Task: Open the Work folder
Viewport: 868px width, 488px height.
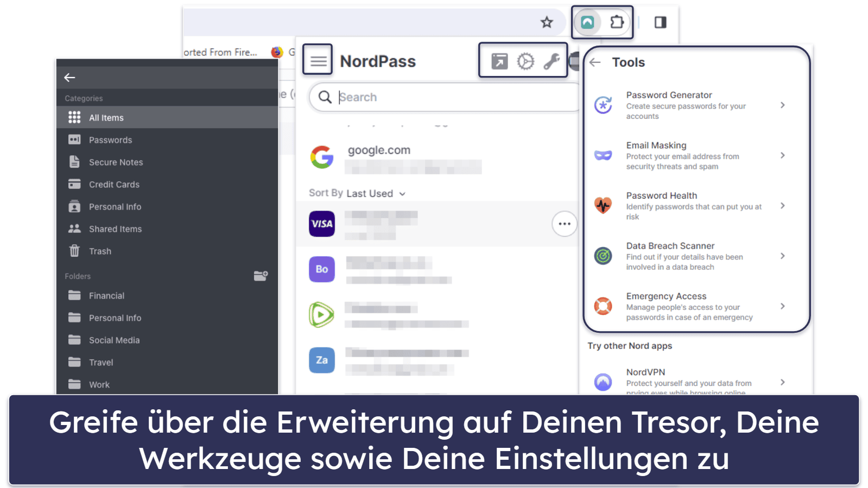Action: tap(167, 384)
